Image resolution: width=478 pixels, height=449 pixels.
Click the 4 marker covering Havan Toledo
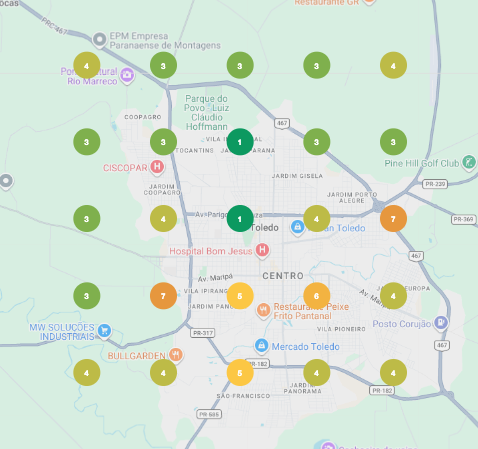pyautogui.click(x=317, y=219)
